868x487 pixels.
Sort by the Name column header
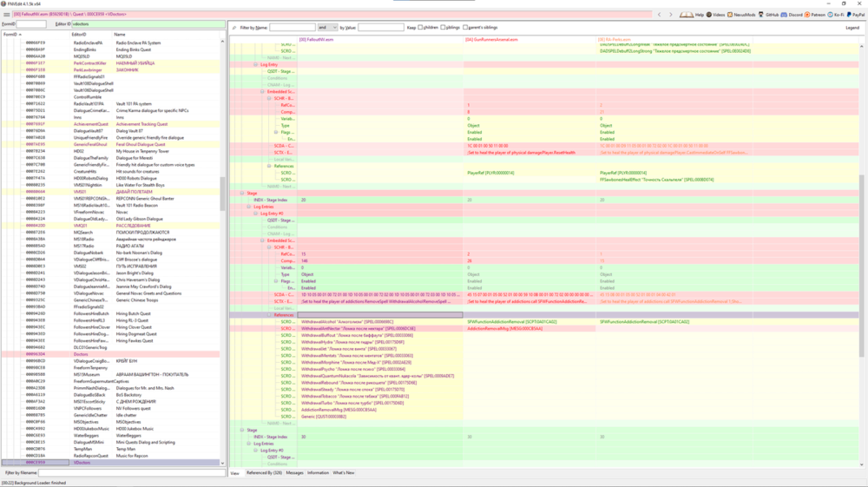point(166,35)
